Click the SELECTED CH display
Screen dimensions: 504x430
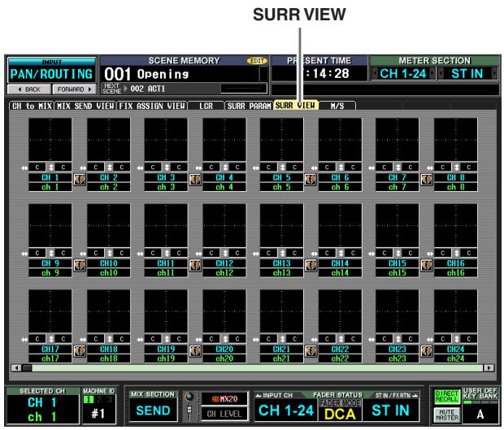(43, 410)
